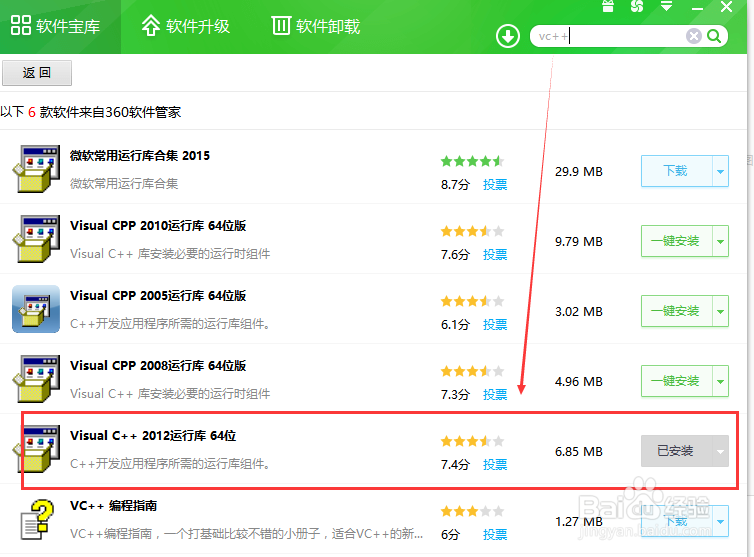
Task: Click star rating of Visual C++ 2012运行库
Action: click(x=472, y=441)
